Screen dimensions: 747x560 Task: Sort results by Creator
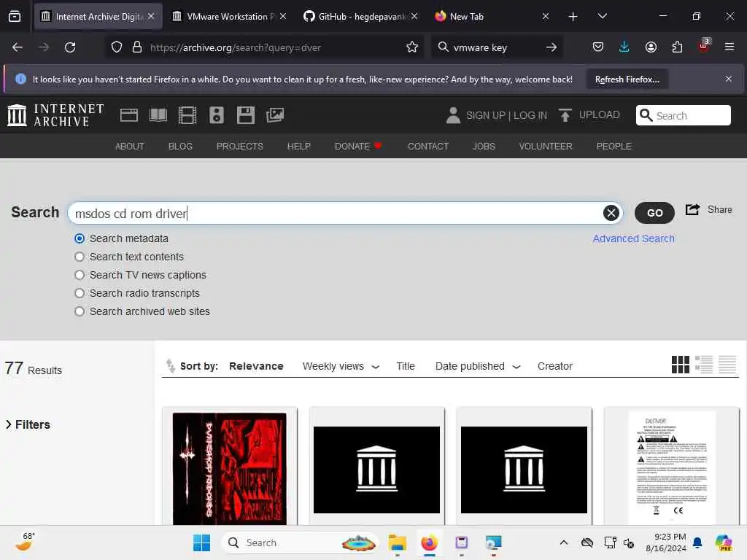(x=554, y=366)
